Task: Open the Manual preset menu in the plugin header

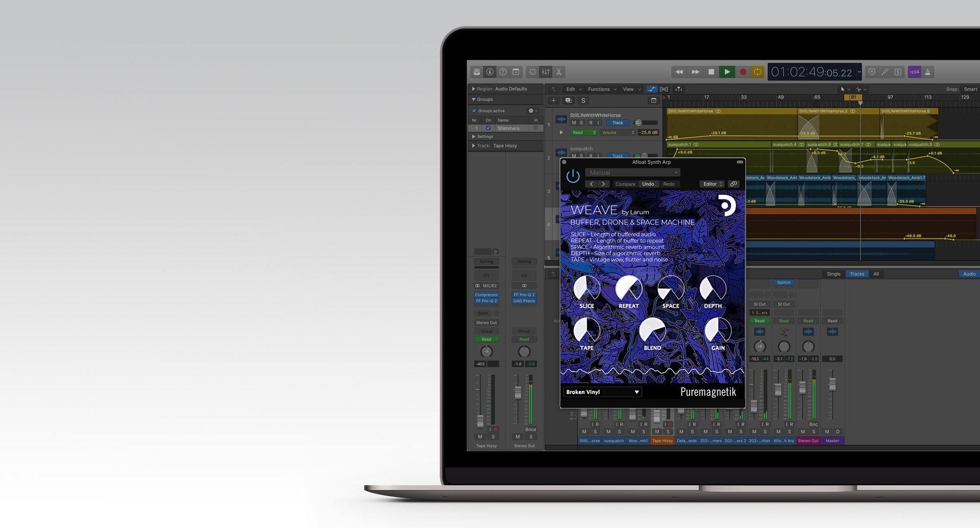Action: point(632,173)
